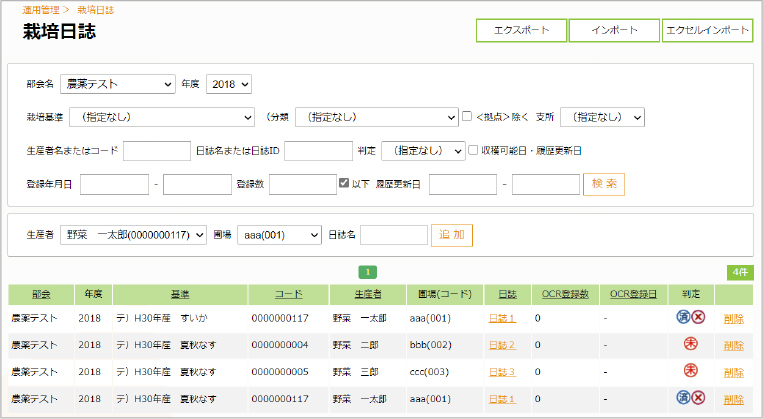Click the エクスポート button
The width and height of the screenshot is (763, 419).
tap(522, 30)
